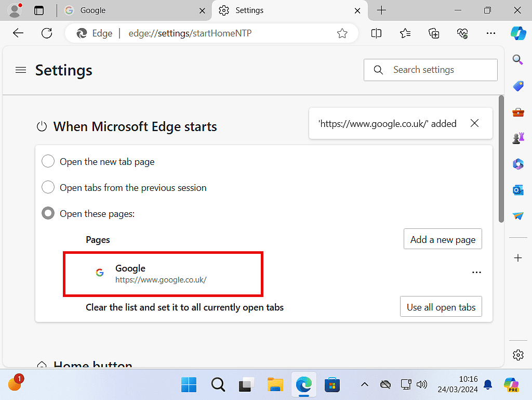The image size is (532, 400).
Task: Open sidebar Games chess icon
Action: point(518,138)
